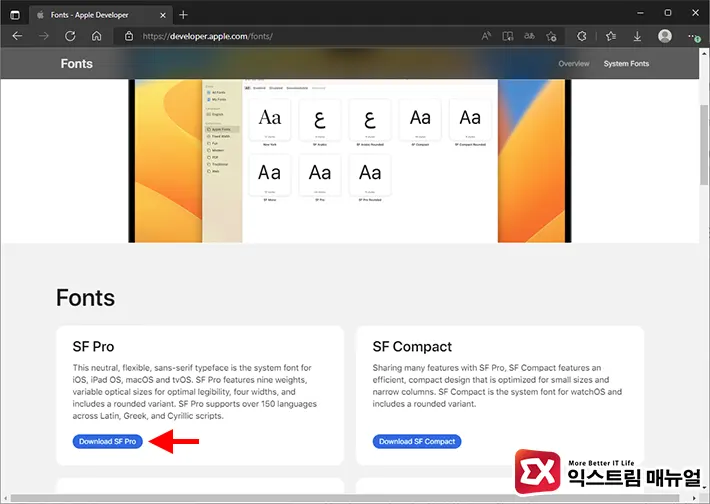Open the read aloud icon in address bar

pyautogui.click(x=486, y=36)
